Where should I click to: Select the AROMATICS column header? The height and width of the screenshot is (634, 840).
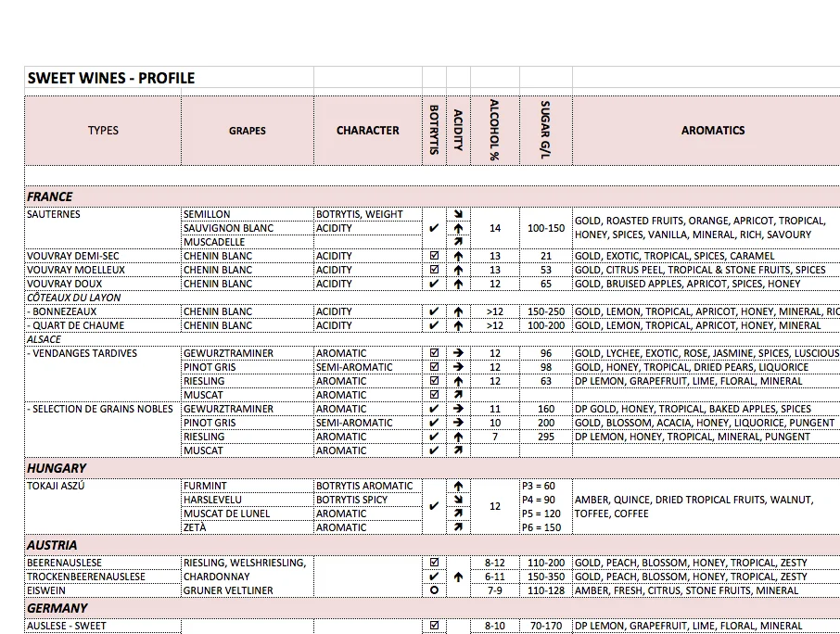click(x=713, y=131)
